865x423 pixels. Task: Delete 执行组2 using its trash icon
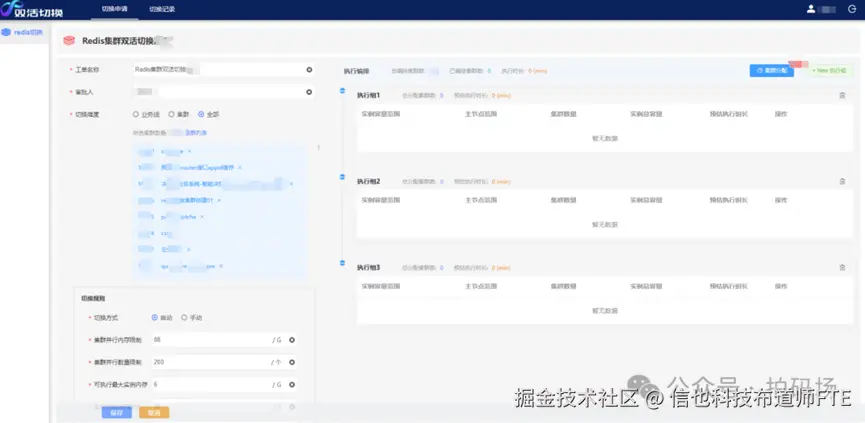[842, 181]
